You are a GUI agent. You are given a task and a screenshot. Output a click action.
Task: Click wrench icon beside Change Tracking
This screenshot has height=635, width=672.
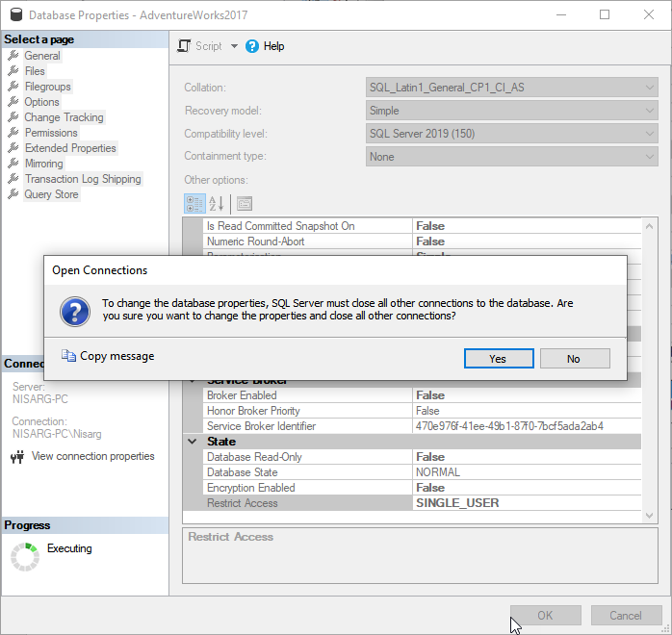[13, 116]
